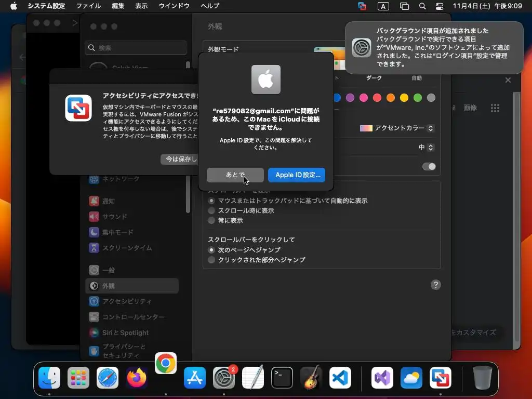Open the 中 size dropdown
This screenshot has width=532, height=399.
426,147
